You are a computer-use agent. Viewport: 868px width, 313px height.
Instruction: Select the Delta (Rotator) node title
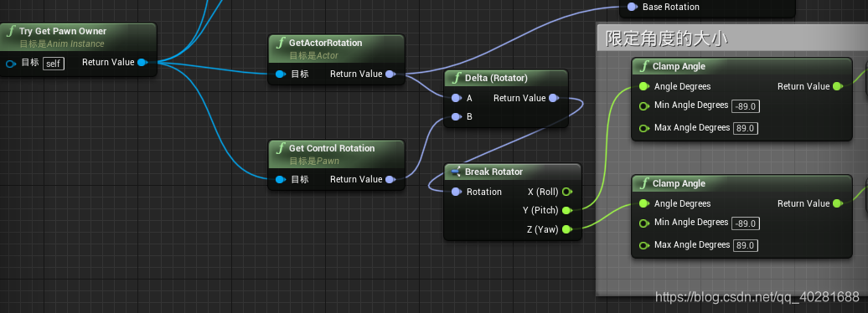point(496,78)
